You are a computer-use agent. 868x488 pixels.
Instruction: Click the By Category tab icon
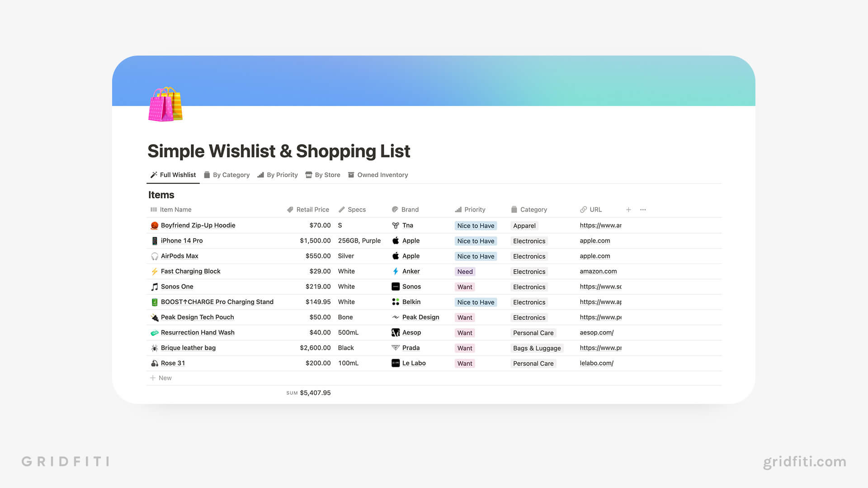click(208, 174)
